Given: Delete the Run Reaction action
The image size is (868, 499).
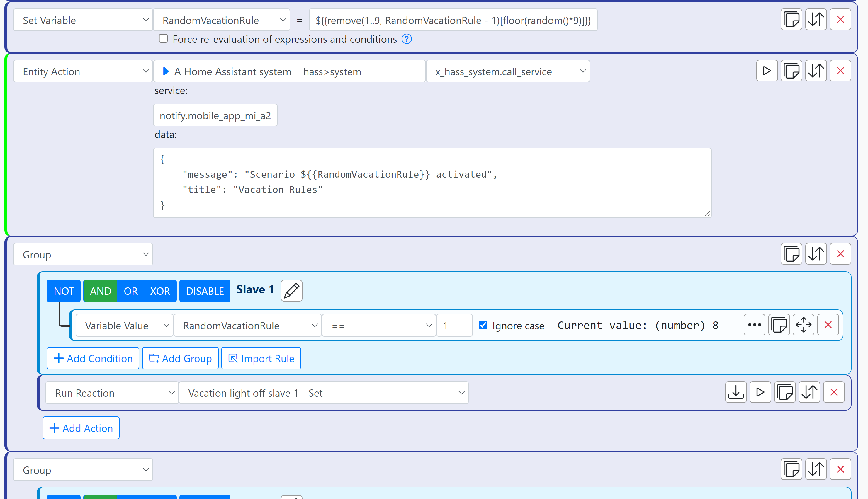Looking at the screenshot, I should pyautogui.click(x=834, y=392).
